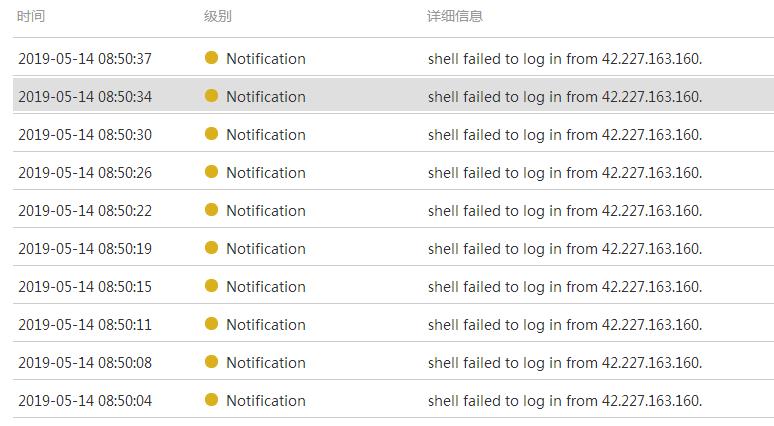Click the login failure message at 08:50:26
774x426 pixels.
pyautogui.click(x=564, y=173)
